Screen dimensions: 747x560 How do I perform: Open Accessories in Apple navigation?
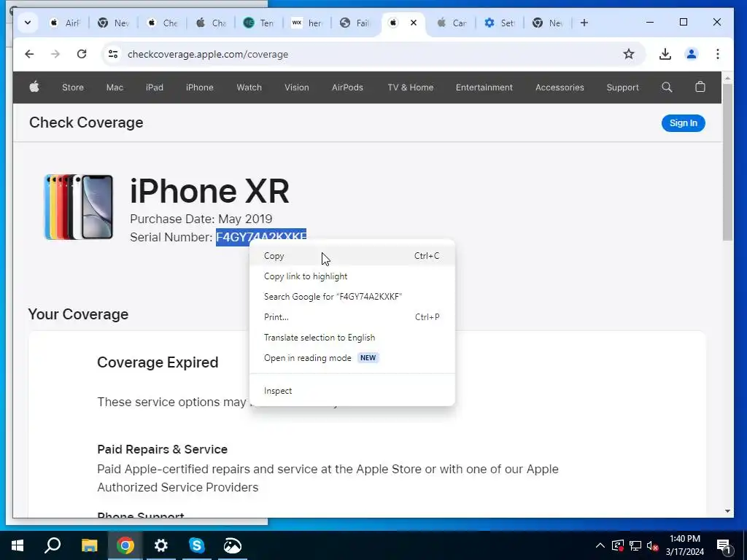tap(560, 87)
